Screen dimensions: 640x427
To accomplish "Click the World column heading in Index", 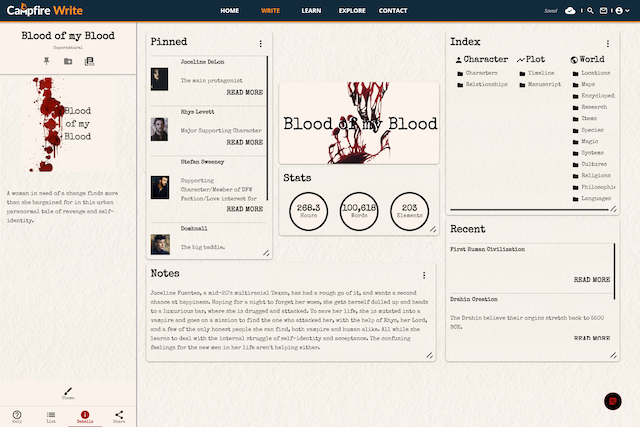I will 587,60.
